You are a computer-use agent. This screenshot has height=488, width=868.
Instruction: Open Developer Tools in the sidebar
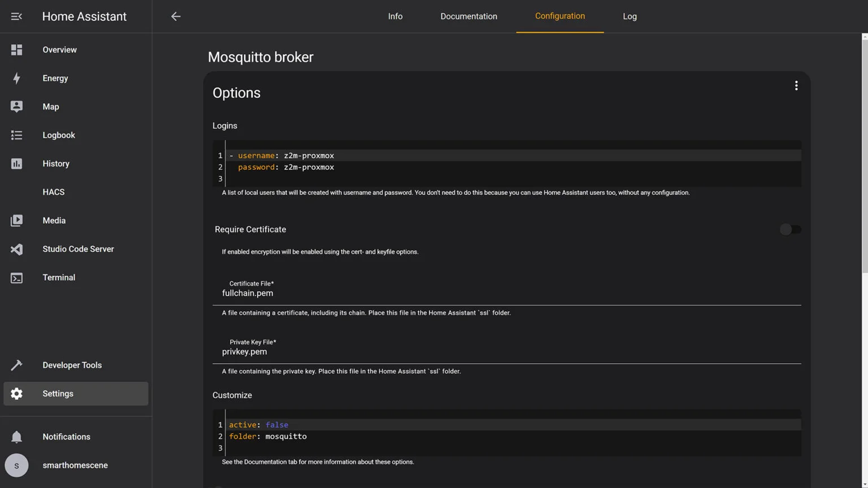pos(76,365)
